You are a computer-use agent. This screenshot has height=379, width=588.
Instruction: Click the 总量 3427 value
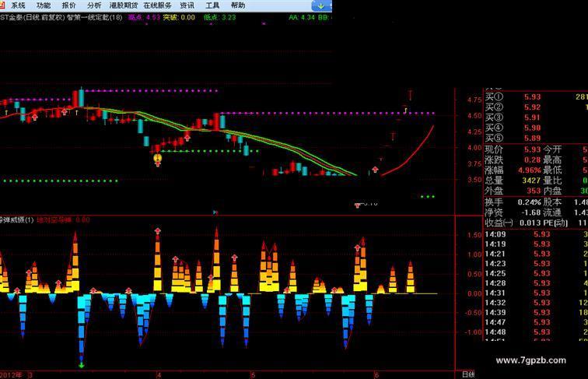click(531, 181)
